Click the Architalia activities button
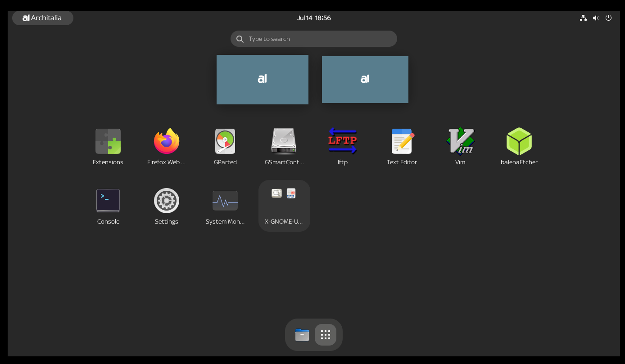Image resolution: width=625 pixels, height=364 pixels. tap(43, 18)
